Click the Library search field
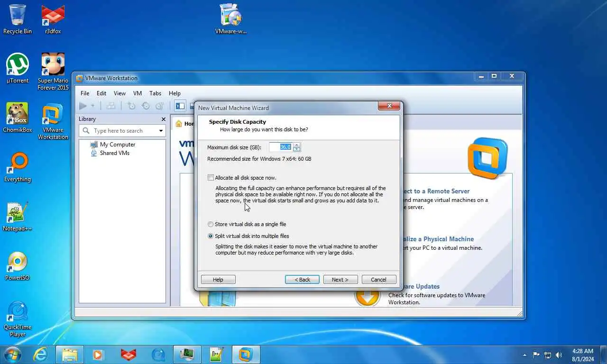 (x=122, y=131)
